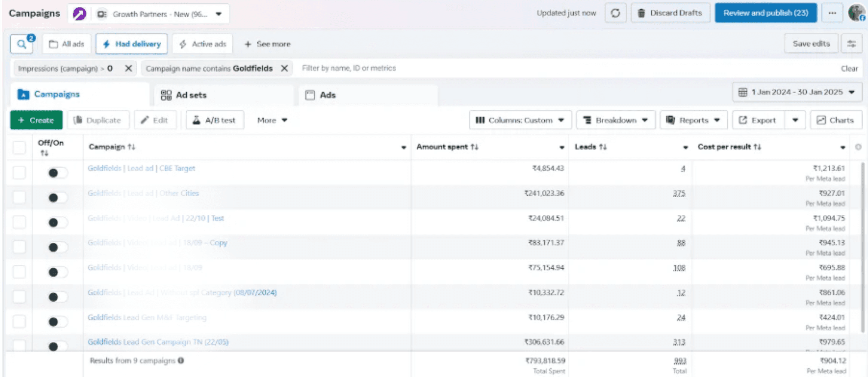Open the date range 1 Jan 2024 - 30 Jan 2025 dropdown
Viewport: 868px width, 377px height.
797,92
